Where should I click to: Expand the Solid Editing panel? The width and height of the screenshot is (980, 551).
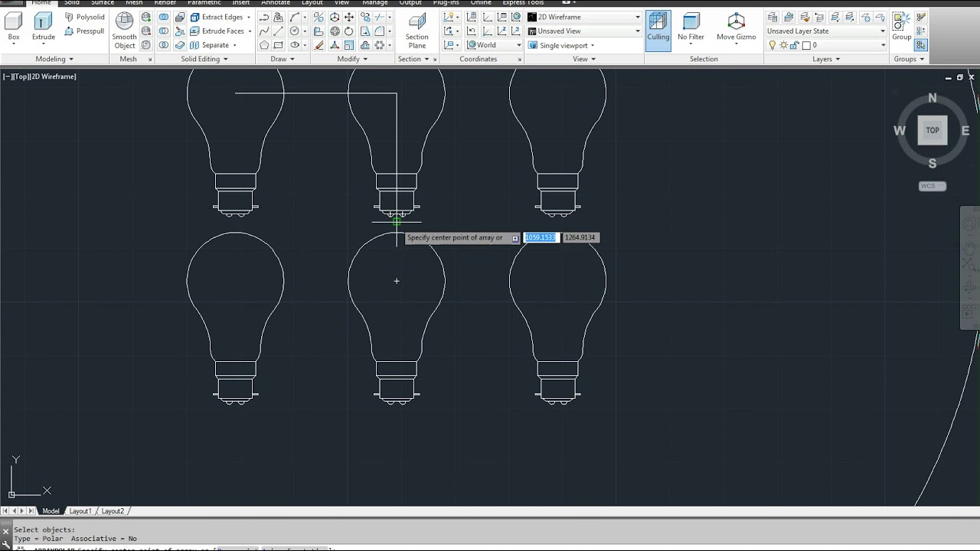click(204, 59)
